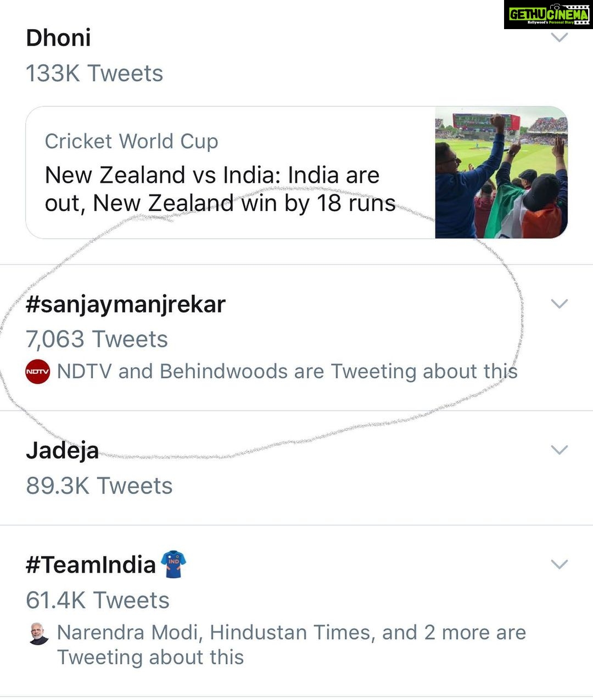Image resolution: width=593 pixels, height=700 pixels.
Task: Open the #TeamIndia hashtag trend
Action: point(91,565)
